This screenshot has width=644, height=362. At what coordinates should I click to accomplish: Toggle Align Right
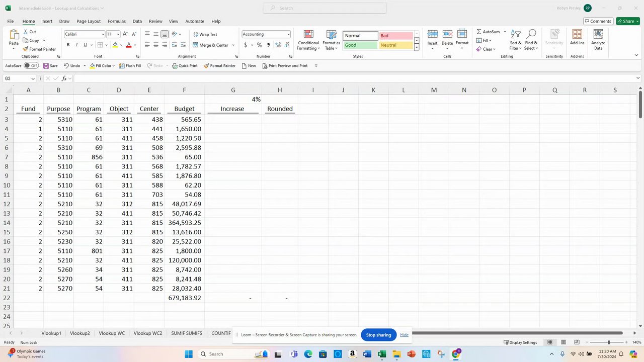click(x=165, y=45)
